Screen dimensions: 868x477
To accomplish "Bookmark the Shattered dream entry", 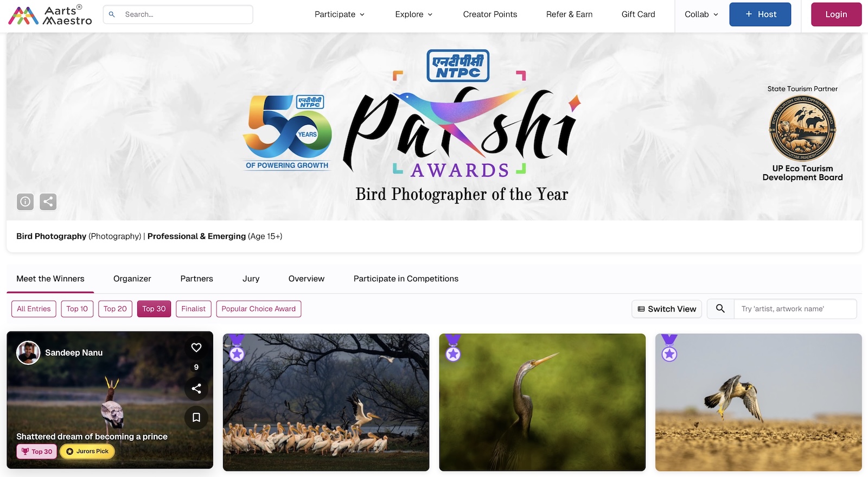I will (x=196, y=417).
